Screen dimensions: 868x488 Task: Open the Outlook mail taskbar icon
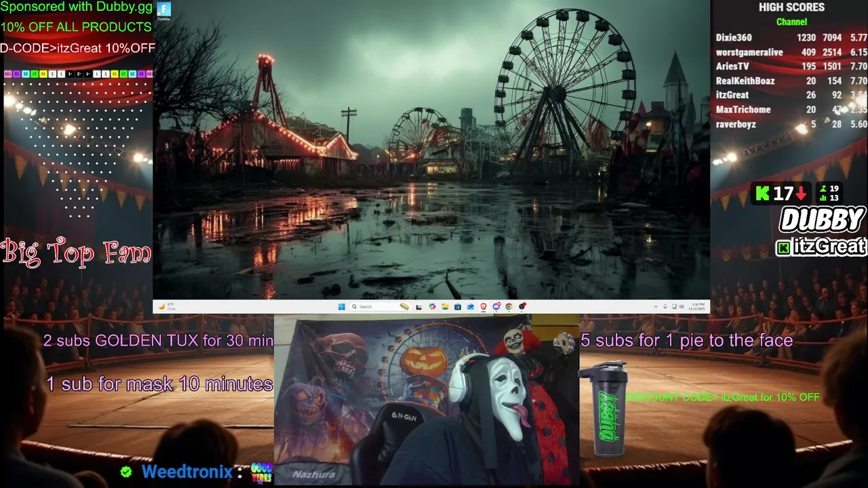pyautogui.click(x=471, y=306)
